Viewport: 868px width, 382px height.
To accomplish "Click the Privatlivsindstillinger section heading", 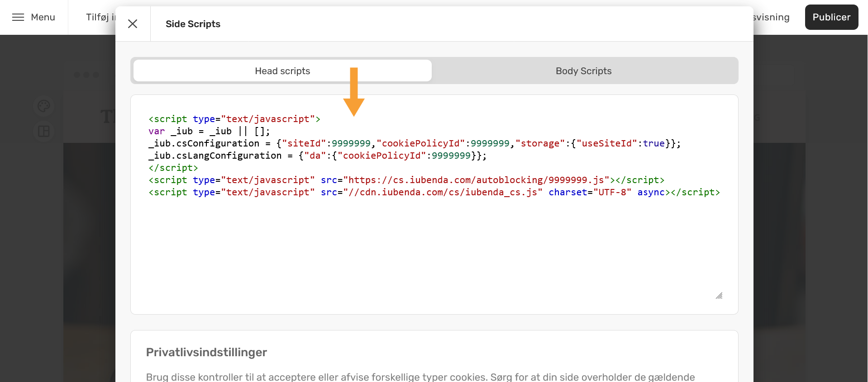I will pos(206,352).
